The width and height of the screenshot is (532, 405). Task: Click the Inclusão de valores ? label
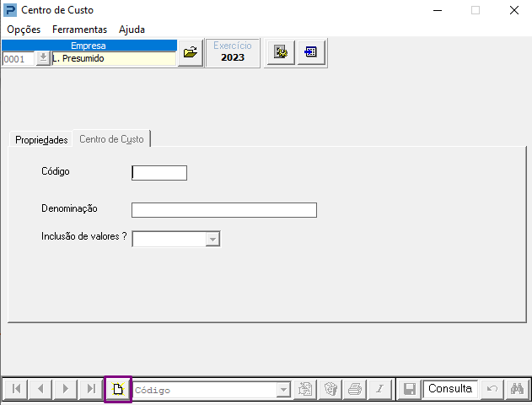point(83,236)
